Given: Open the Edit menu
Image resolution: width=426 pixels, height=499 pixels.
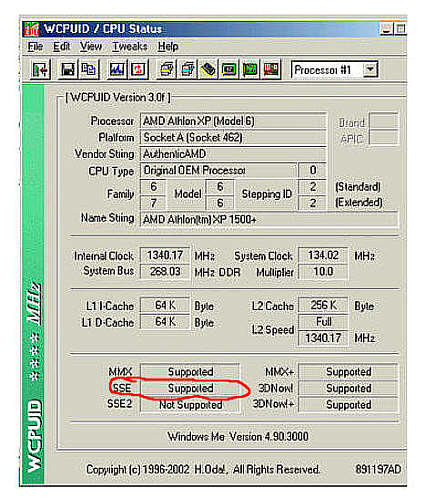Looking at the screenshot, I should 62,46.
